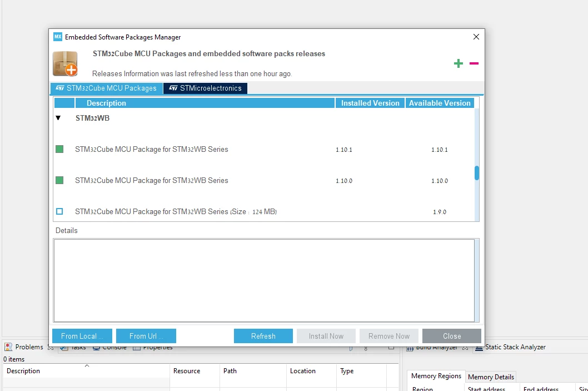Open the STMicroelectronics tab
588x391 pixels.
pos(205,88)
